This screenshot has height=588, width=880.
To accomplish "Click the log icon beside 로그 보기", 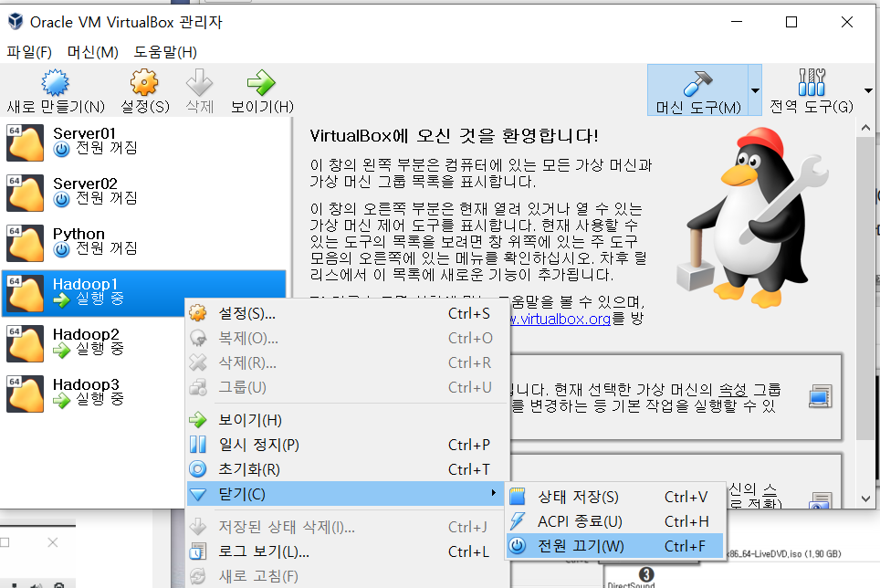I will click(197, 551).
